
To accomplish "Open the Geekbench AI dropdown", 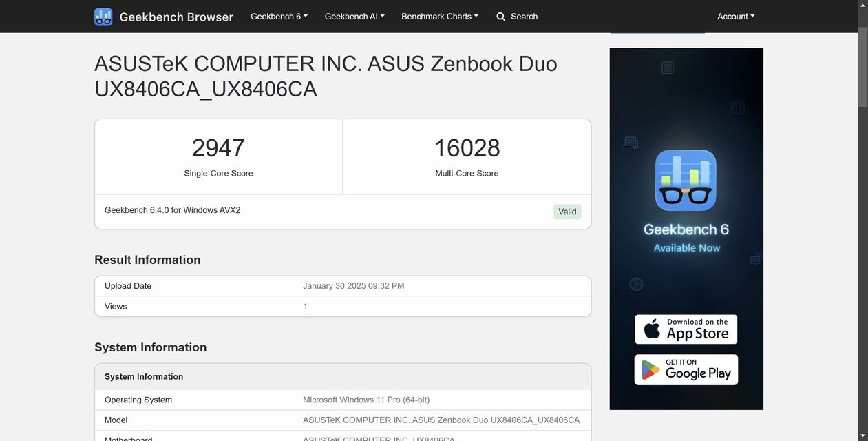I will (354, 16).
